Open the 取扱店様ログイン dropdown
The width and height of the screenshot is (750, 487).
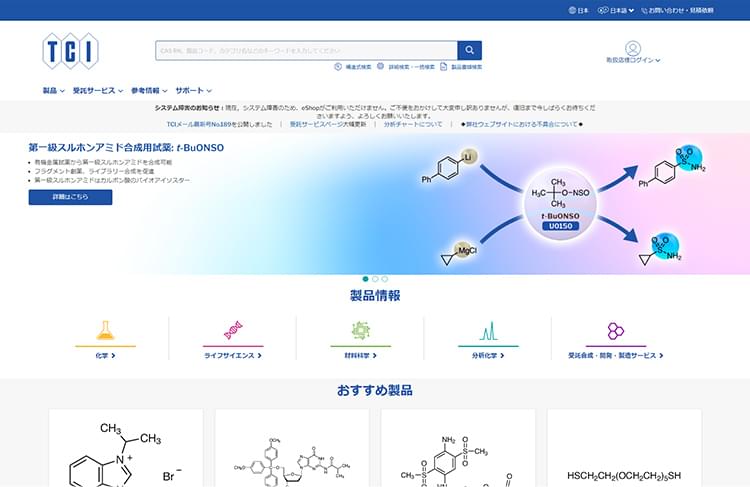[633, 60]
